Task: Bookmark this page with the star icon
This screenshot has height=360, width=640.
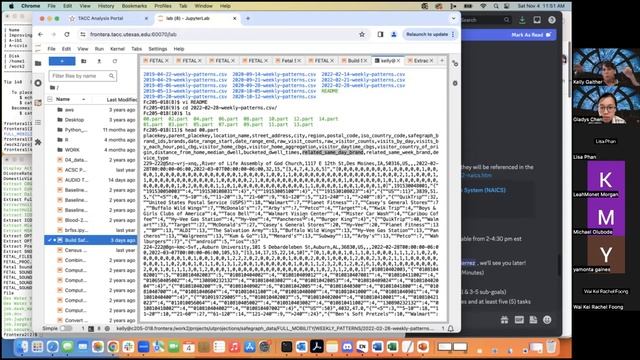Action: coord(362,35)
